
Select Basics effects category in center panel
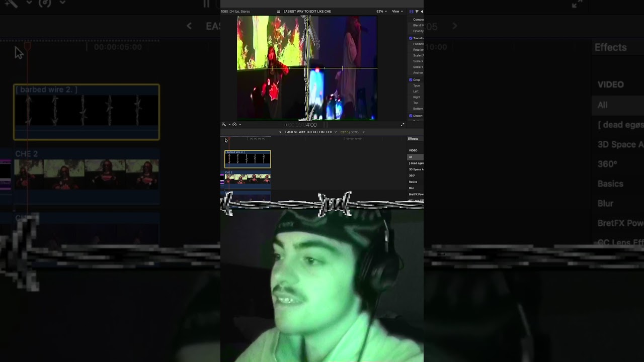click(x=415, y=182)
